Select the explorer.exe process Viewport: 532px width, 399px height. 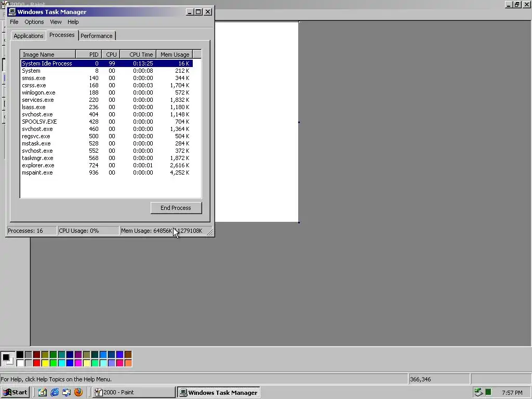click(107, 165)
